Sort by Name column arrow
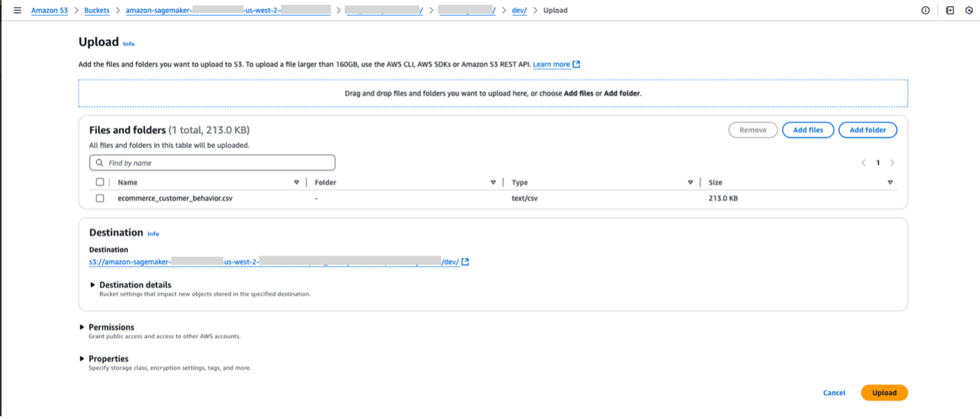Screen dimensions: 980x419 (297, 182)
